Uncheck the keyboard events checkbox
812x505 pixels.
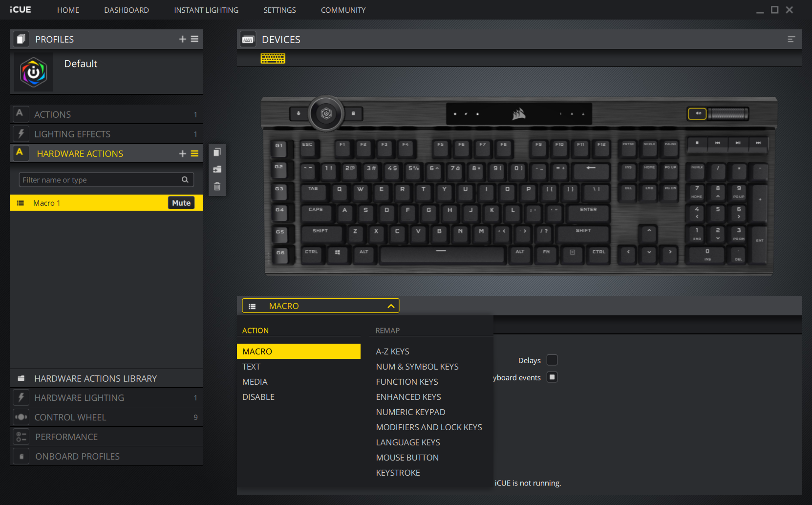[552, 377]
